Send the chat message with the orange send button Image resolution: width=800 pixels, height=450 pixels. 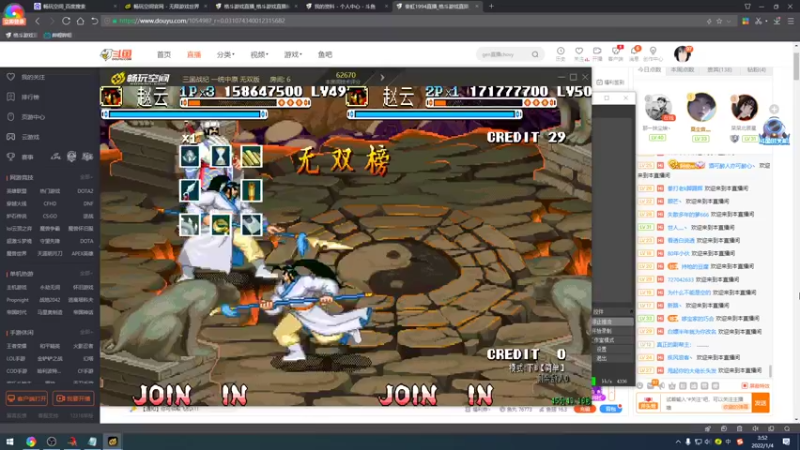tap(760, 403)
